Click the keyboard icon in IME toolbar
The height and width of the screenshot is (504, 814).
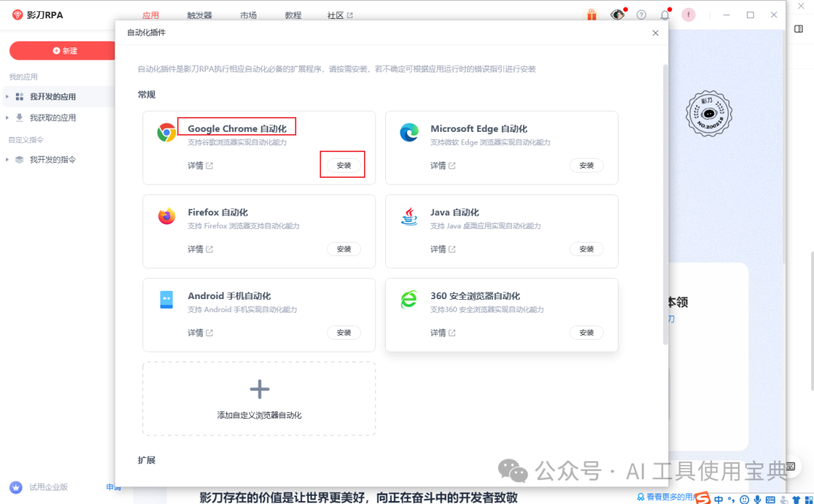[x=770, y=499]
